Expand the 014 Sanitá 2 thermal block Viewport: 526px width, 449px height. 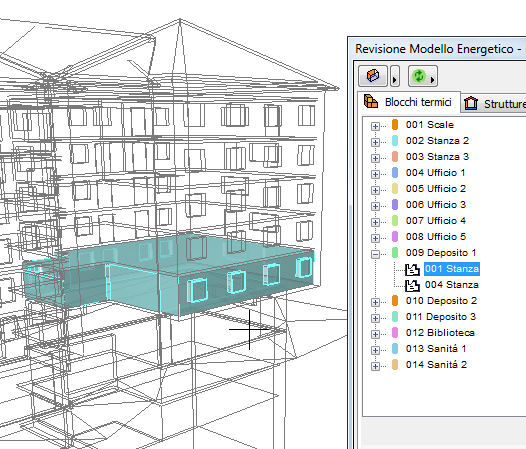tap(375, 366)
